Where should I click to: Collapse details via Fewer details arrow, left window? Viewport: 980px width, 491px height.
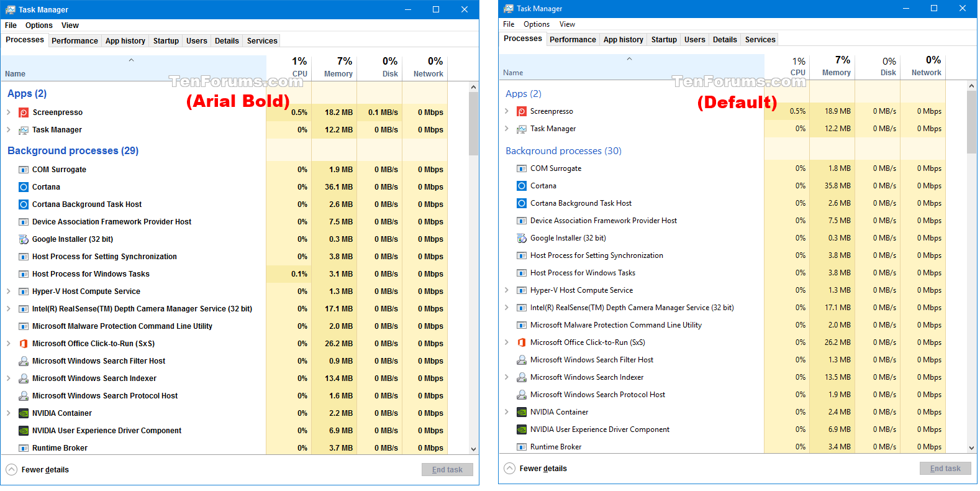(x=12, y=470)
